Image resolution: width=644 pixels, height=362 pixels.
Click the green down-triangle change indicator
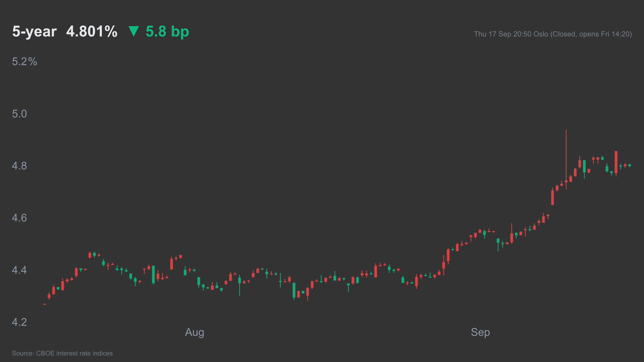point(134,32)
